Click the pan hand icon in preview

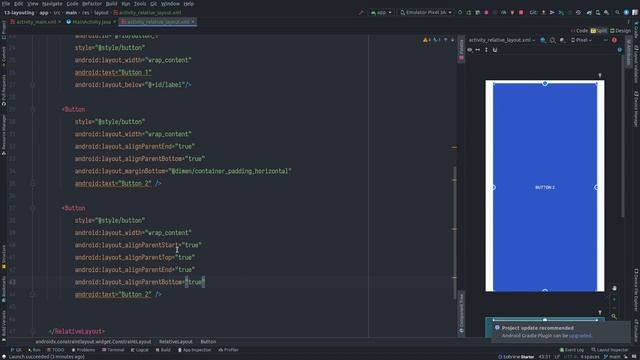pyautogui.click(x=614, y=288)
